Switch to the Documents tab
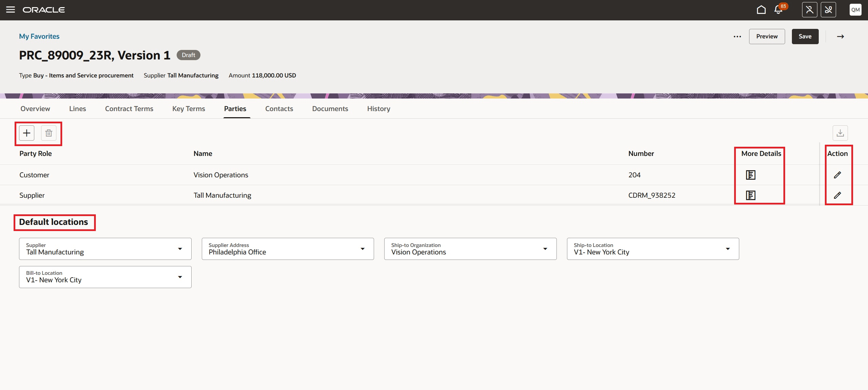The height and width of the screenshot is (390, 868). click(330, 109)
